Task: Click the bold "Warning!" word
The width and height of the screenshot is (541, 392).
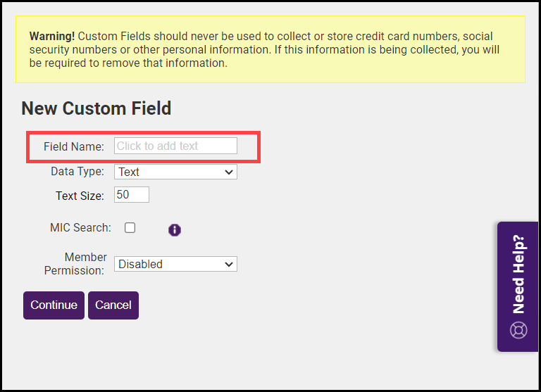Action: click(x=52, y=37)
